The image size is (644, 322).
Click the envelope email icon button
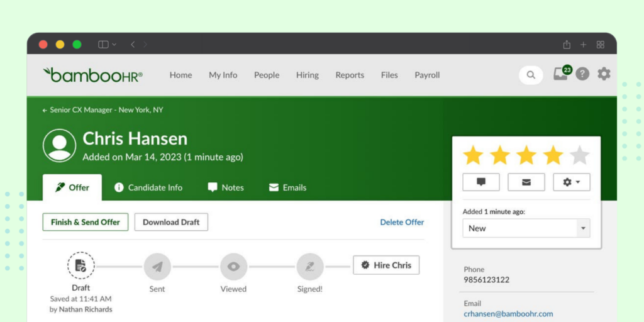(x=526, y=182)
